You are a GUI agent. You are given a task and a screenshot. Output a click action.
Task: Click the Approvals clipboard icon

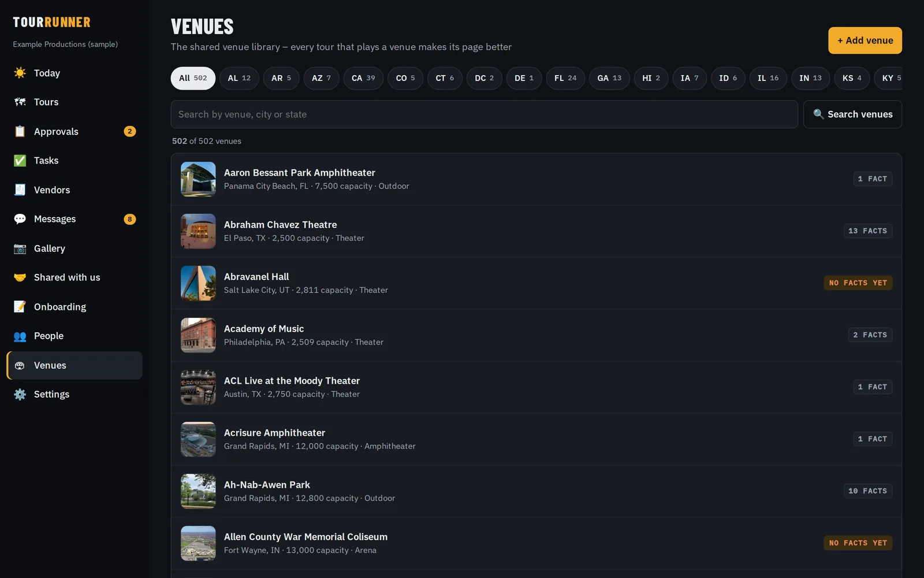tap(20, 131)
